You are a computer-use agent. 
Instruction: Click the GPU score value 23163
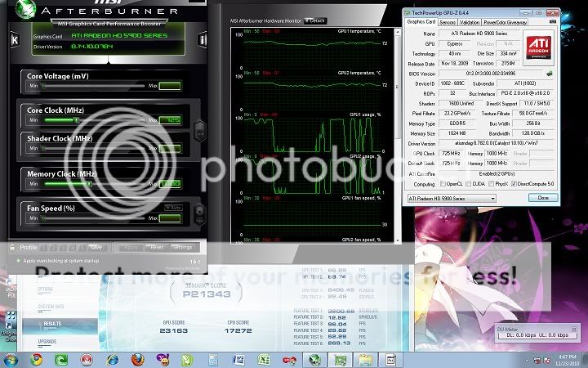174,330
